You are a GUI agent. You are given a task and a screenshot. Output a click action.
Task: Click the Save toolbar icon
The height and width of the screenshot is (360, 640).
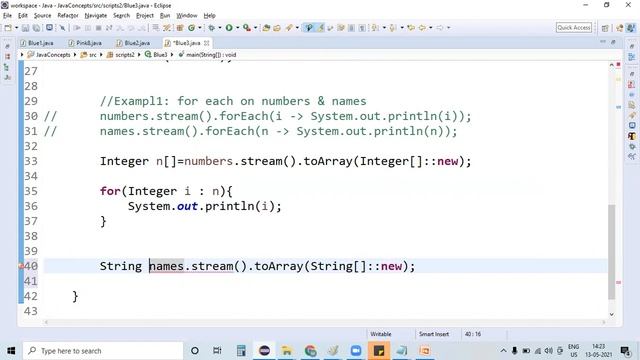pyautogui.click(x=25, y=28)
